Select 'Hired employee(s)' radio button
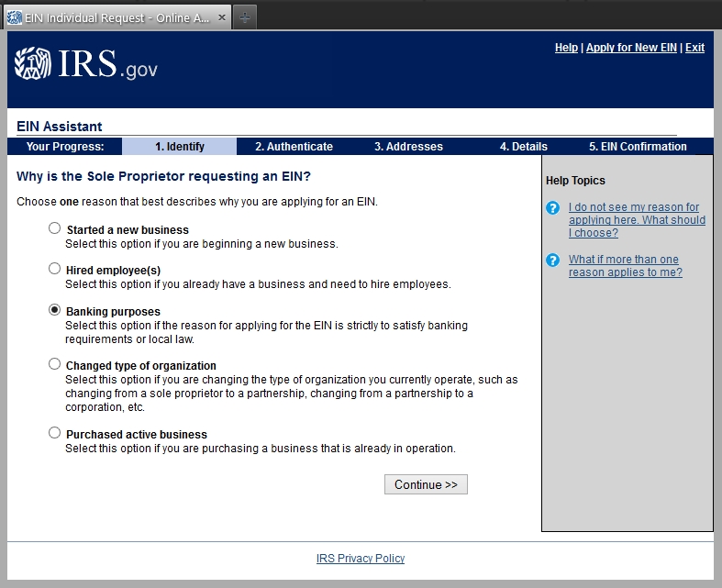 coord(54,269)
